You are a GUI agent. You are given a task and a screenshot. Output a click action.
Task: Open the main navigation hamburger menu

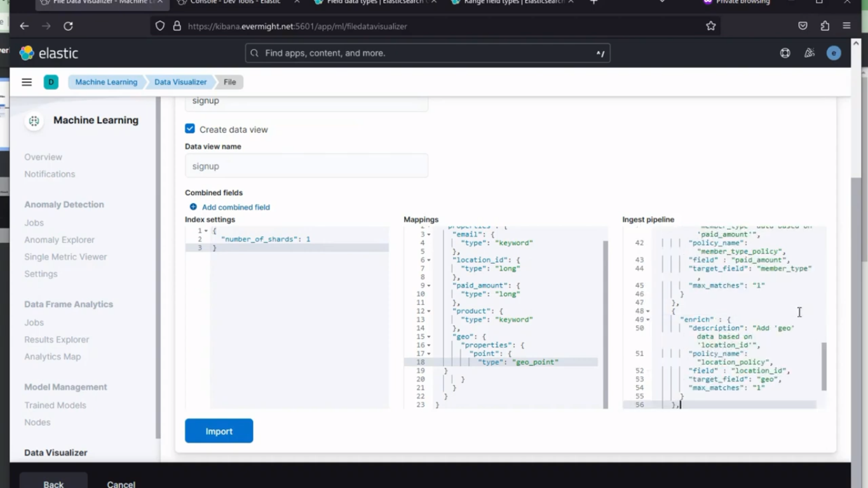pos(27,82)
